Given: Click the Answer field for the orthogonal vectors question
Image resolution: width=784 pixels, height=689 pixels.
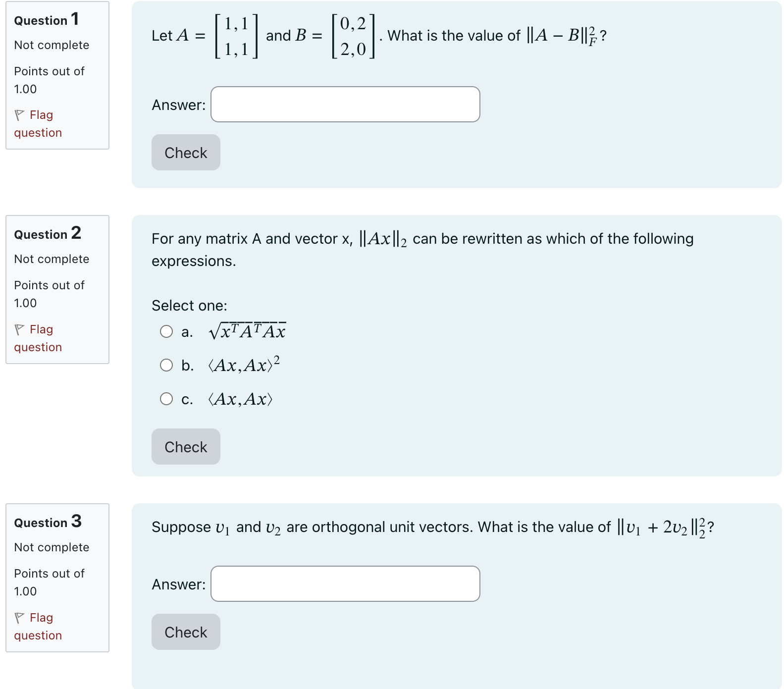Looking at the screenshot, I should (345, 584).
